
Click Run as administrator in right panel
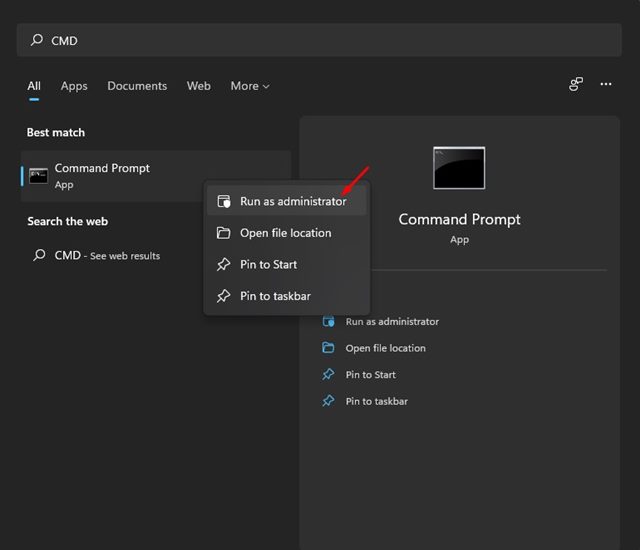tap(391, 322)
